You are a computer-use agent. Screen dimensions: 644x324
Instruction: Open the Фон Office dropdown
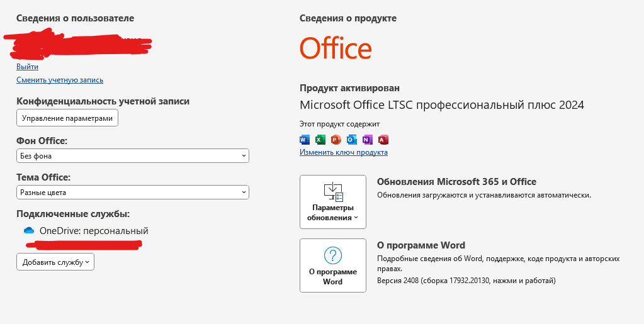(x=133, y=155)
